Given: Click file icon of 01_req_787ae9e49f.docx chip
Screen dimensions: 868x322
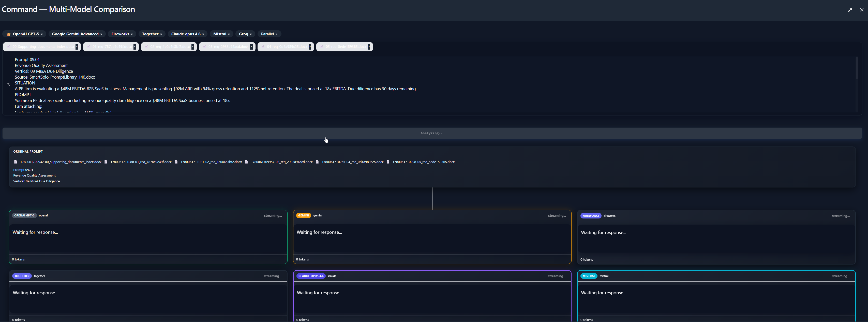Looking at the screenshot, I should point(89,47).
